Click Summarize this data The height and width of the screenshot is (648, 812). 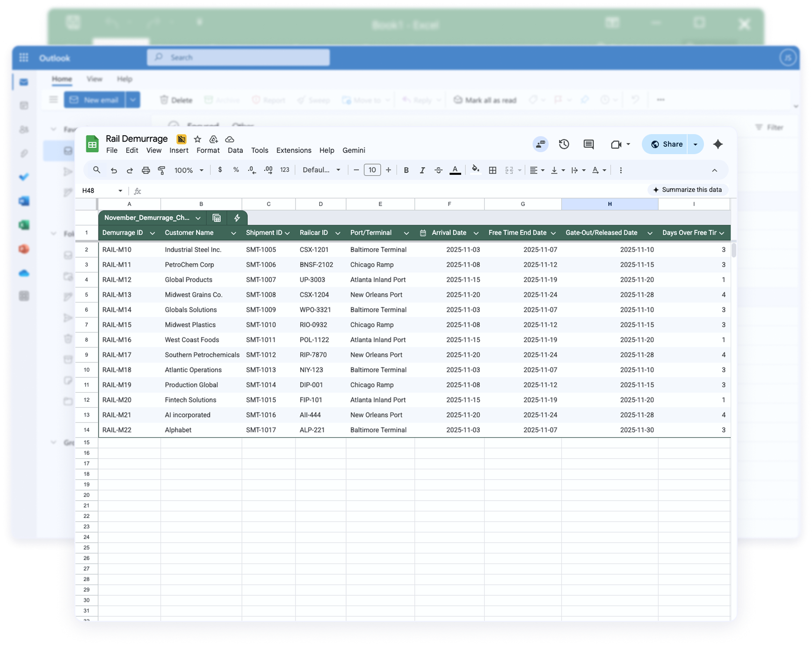tap(688, 189)
